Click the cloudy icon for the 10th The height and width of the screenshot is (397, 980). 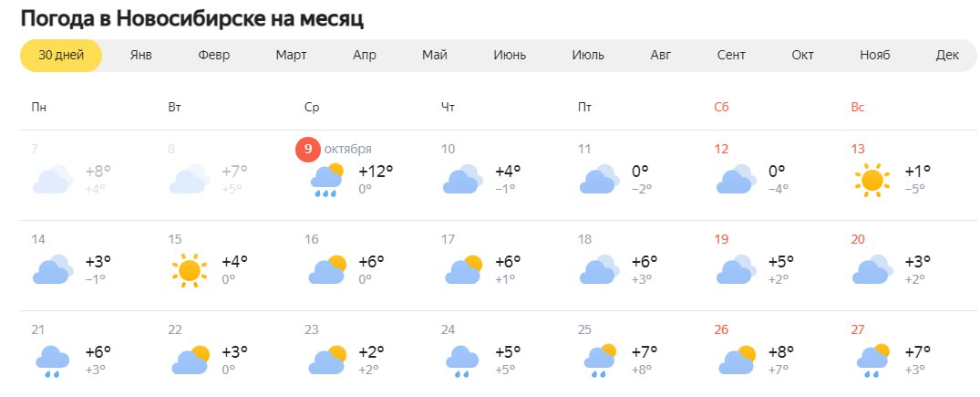pyautogui.click(x=463, y=179)
